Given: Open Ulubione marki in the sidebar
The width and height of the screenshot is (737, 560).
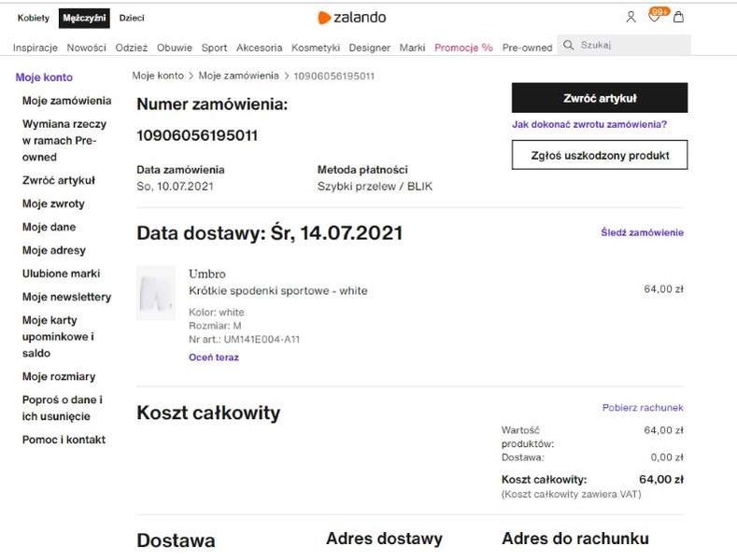Looking at the screenshot, I should point(61,273).
